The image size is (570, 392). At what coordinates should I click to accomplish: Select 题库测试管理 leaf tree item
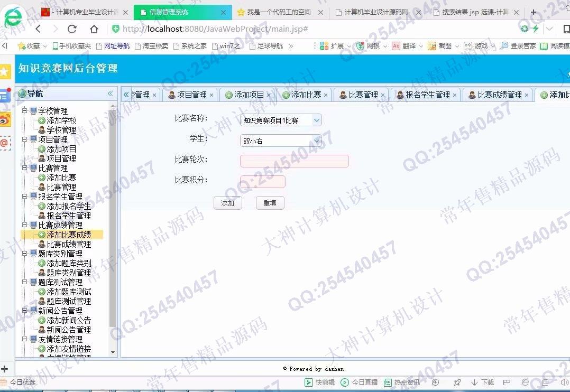point(68,301)
